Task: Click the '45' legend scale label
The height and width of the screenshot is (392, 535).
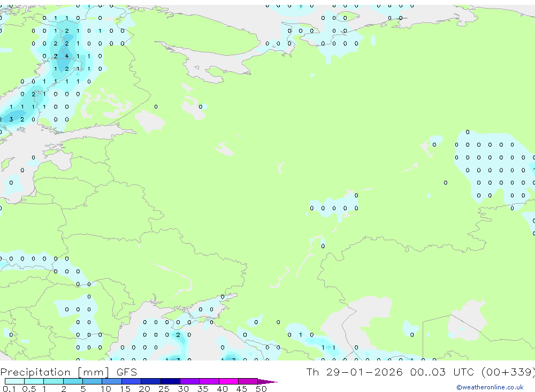Action: tap(242, 389)
